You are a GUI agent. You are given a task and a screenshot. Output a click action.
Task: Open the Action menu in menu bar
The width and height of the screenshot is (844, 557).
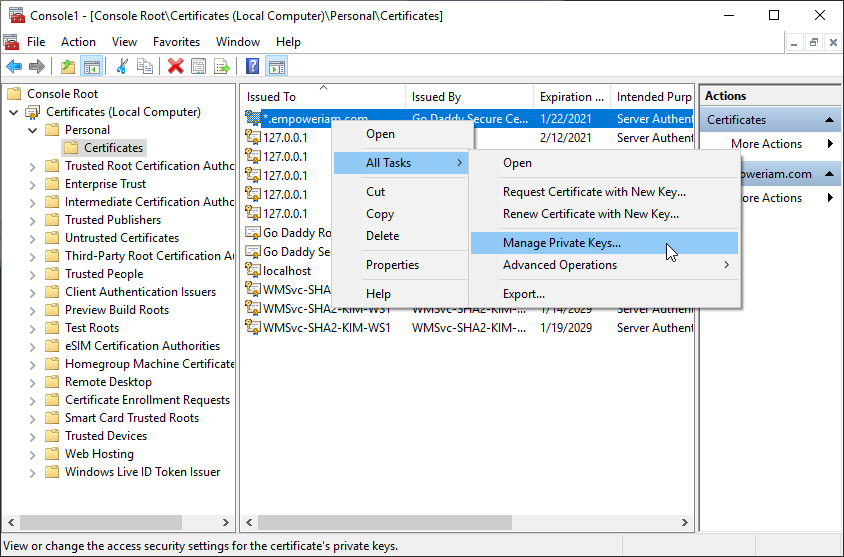tap(78, 42)
